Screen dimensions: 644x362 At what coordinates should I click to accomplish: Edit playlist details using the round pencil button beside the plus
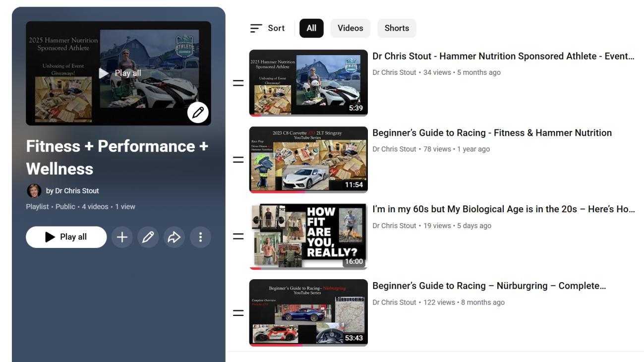pyautogui.click(x=148, y=237)
